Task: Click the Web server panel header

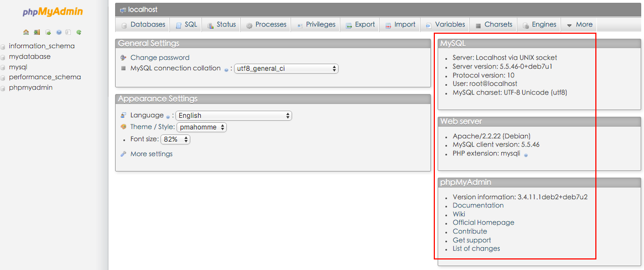Action: 539,122
